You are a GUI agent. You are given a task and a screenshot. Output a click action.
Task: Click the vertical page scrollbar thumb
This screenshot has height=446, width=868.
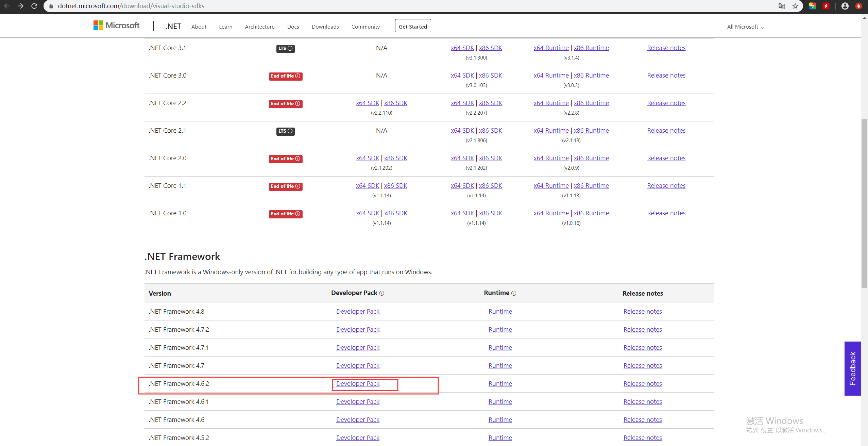[x=864, y=203]
